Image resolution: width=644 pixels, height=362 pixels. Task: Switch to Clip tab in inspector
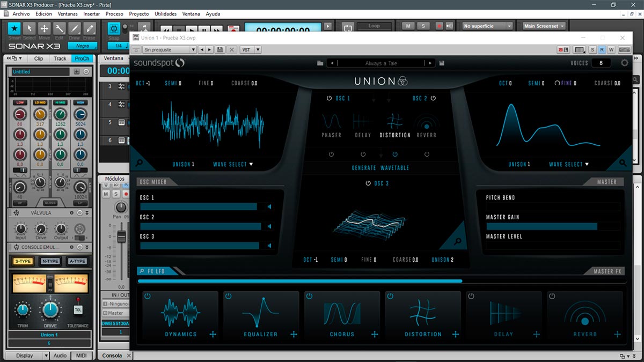pos(39,58)
